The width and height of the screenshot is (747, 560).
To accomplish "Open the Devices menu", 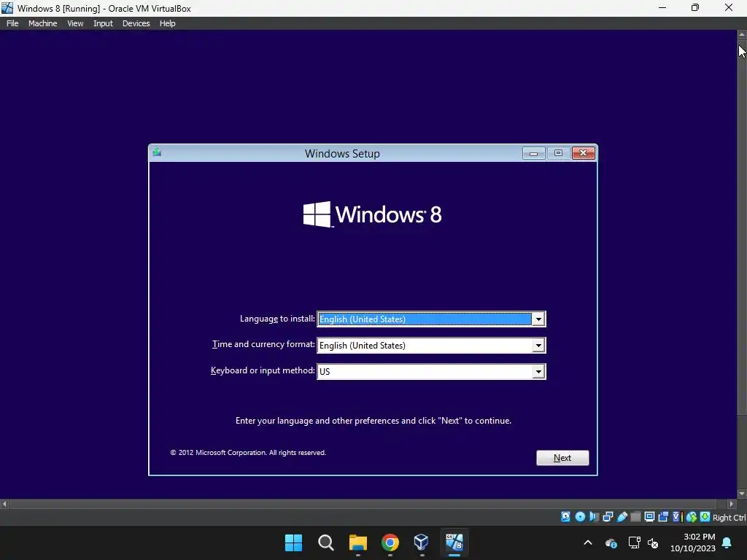I will click(x=136, y=23).
